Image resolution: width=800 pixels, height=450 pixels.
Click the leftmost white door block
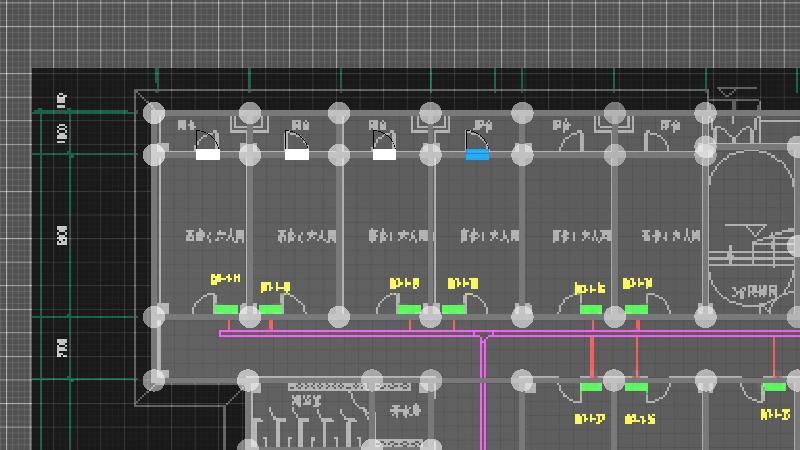(x=207, y=155)
